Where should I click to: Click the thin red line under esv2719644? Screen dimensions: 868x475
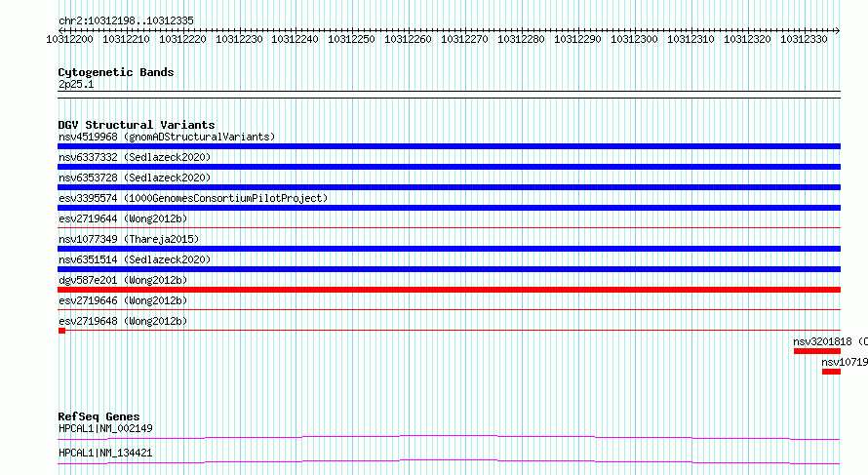click(449, 227)
